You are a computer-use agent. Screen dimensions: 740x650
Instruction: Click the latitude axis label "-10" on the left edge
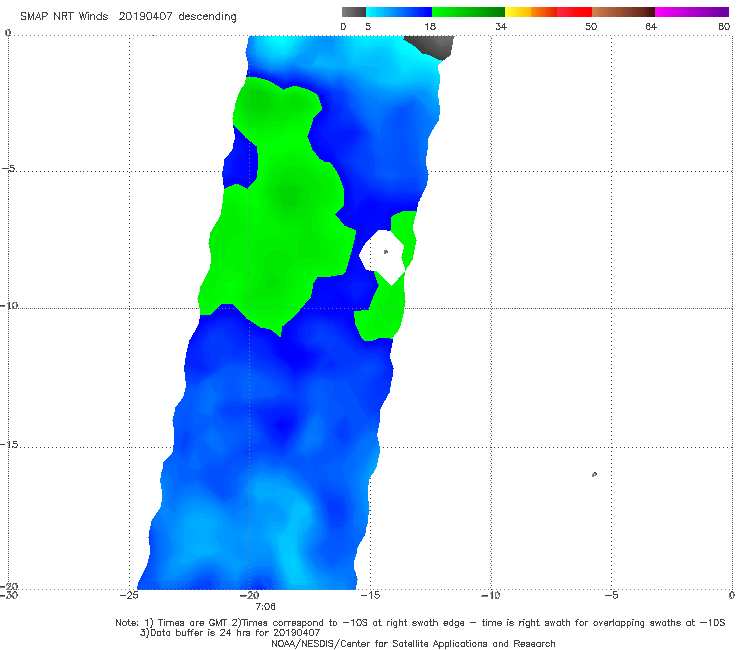(9, 305)
